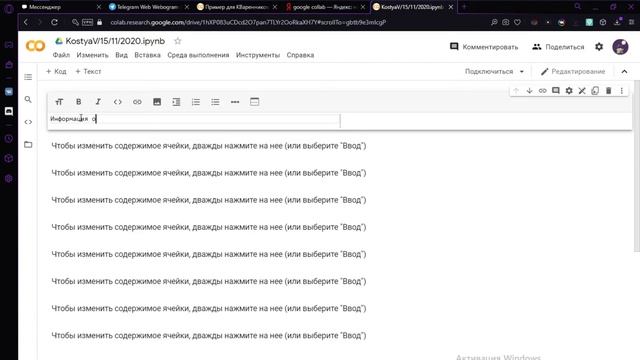Open the Инструменты menu

(x=258, y=55)
